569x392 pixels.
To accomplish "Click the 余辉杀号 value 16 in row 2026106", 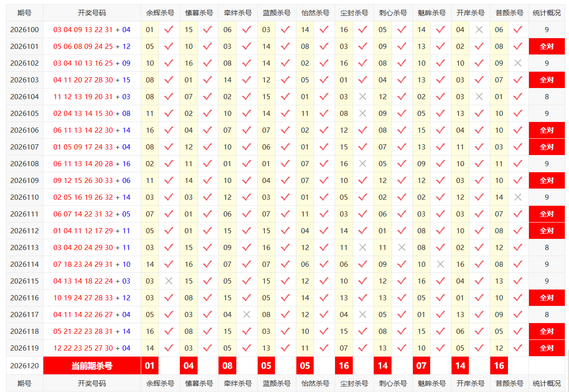I will pyautogui.click(x=150, y=130).
